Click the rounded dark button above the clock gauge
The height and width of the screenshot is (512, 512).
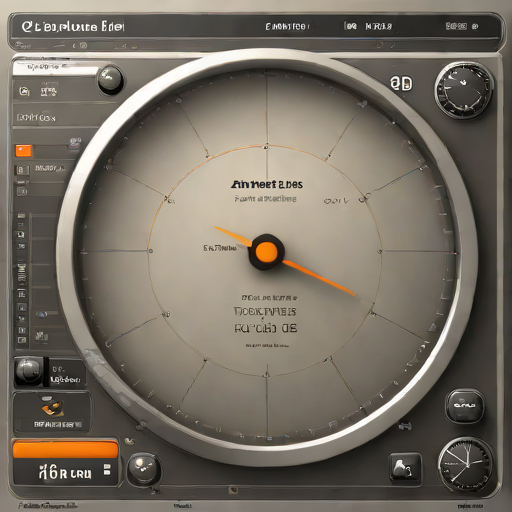pos(464,406)
